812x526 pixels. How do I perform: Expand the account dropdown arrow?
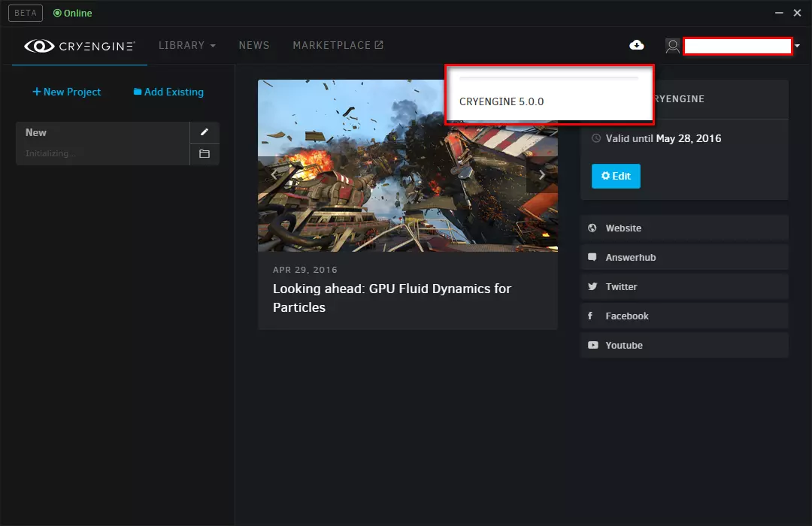click(797, 47)
